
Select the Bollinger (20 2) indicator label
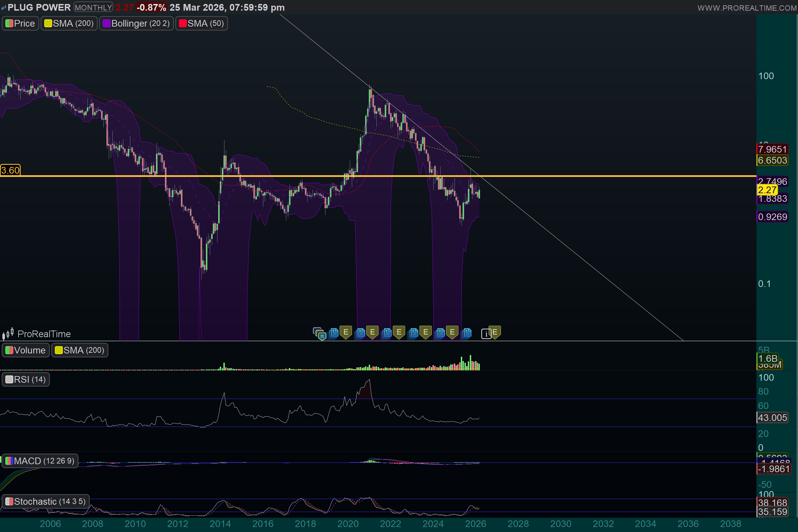136,23
